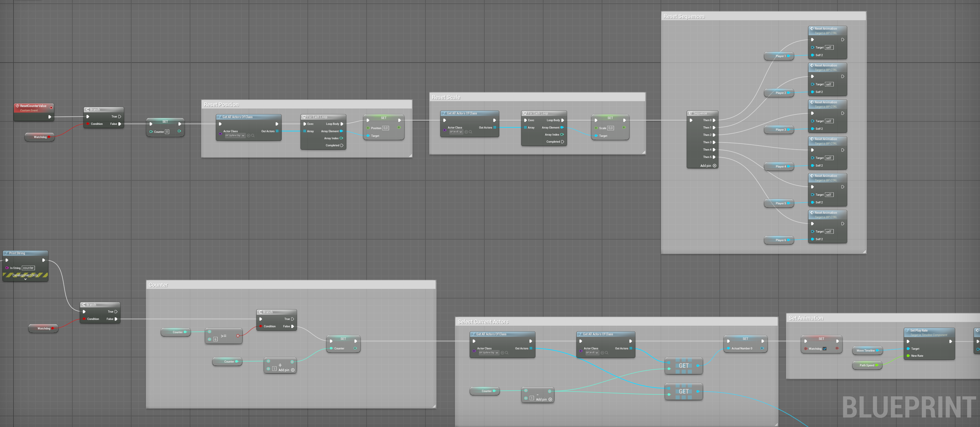Click the browse magnifier next to BP Spline Rig in Reset Position
Screen dimensions: 980x427
[x=253, y=136]
